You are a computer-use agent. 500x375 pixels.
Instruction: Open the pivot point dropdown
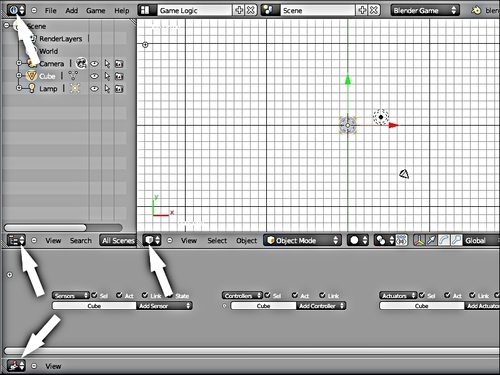[x=384, y=240]
